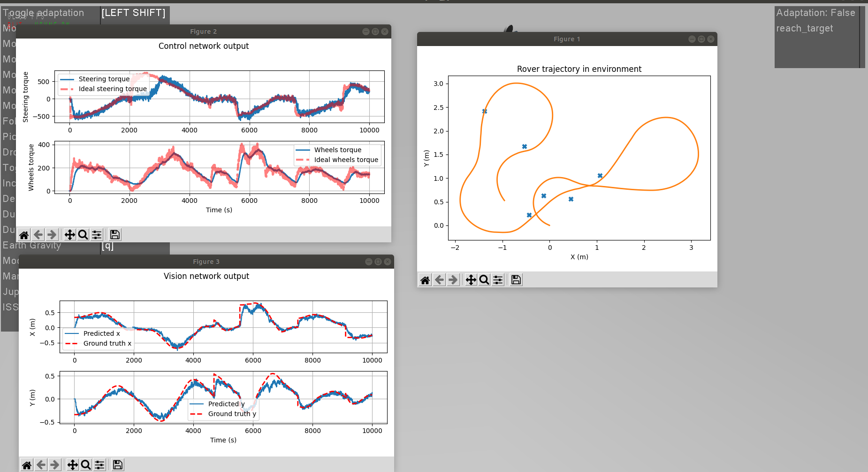Click the Rover trajectory in environment title
Viewport: 868px width, 472px height.
579,69
